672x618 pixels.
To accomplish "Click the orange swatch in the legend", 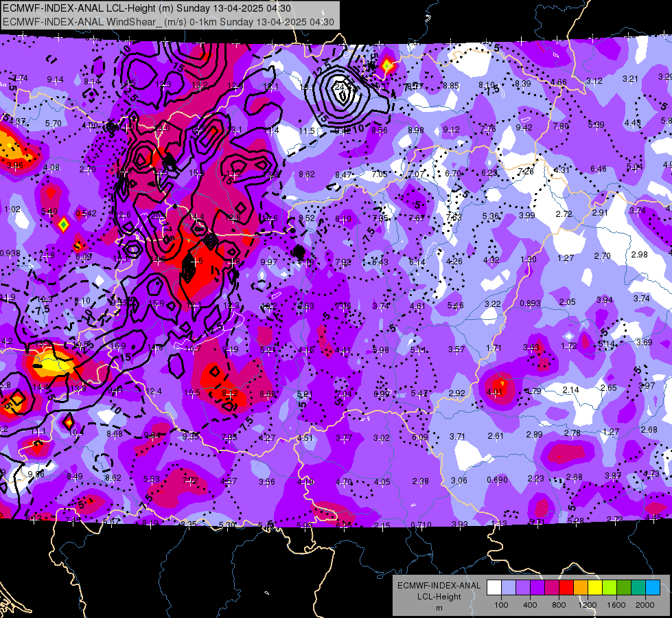I will (581, 588).
